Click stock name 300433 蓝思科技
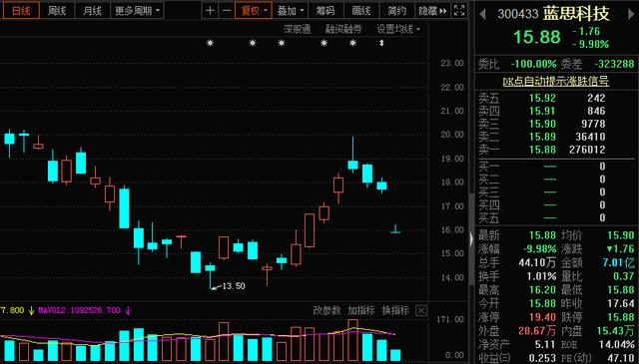Image resolution: width=639 pixels, height=364 pixels. coord(554,14)
